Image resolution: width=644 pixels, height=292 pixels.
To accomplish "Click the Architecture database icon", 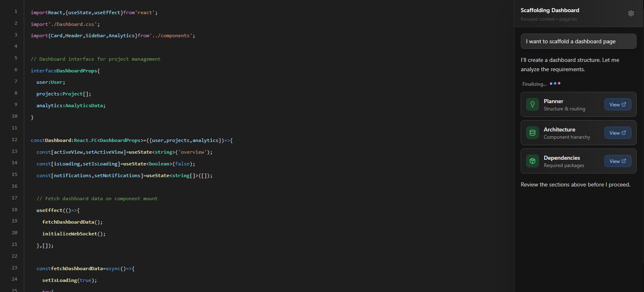I will pyautogui.click(x=532, y=133).
